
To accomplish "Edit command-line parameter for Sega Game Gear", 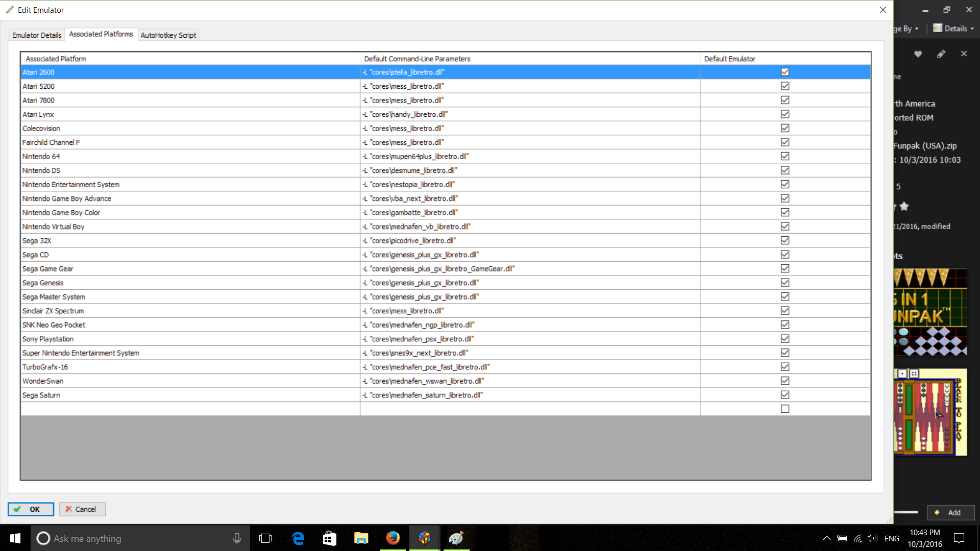I will tap(530, 268).
